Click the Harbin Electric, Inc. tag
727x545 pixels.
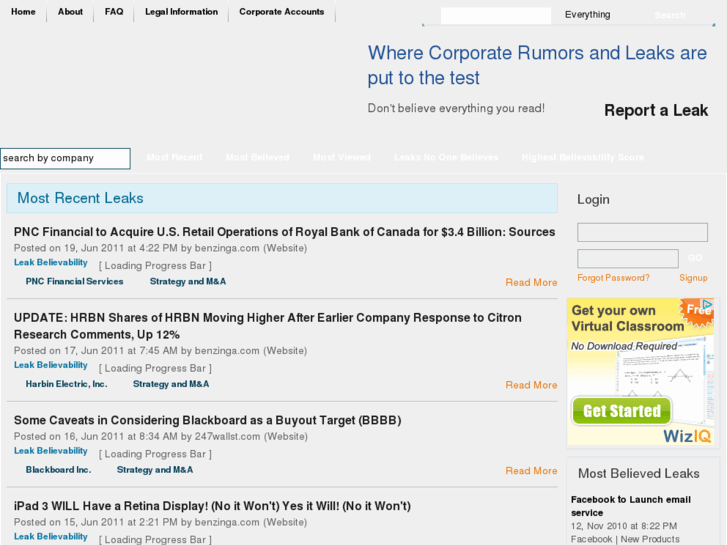[66, 384]
